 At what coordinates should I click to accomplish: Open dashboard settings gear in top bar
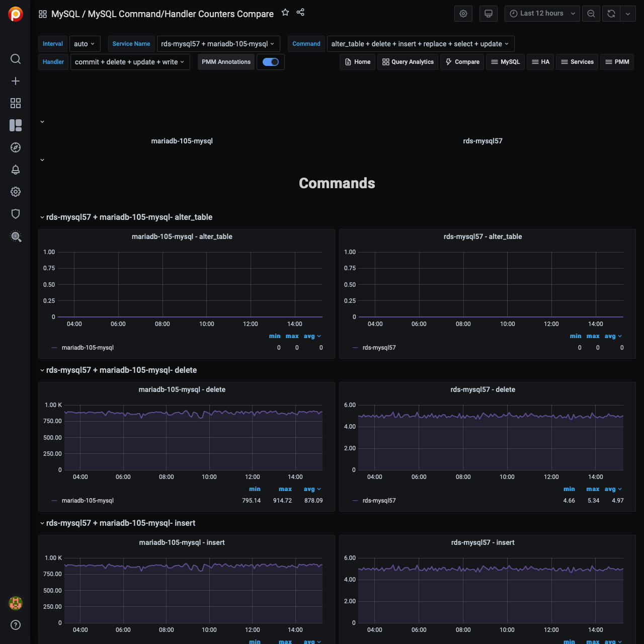click(x=463, y=14)
